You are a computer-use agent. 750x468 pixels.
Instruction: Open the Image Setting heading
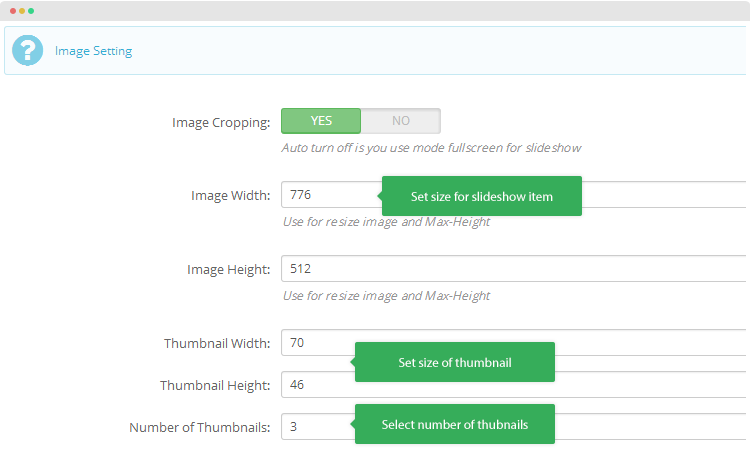click(x=93, y=51)
